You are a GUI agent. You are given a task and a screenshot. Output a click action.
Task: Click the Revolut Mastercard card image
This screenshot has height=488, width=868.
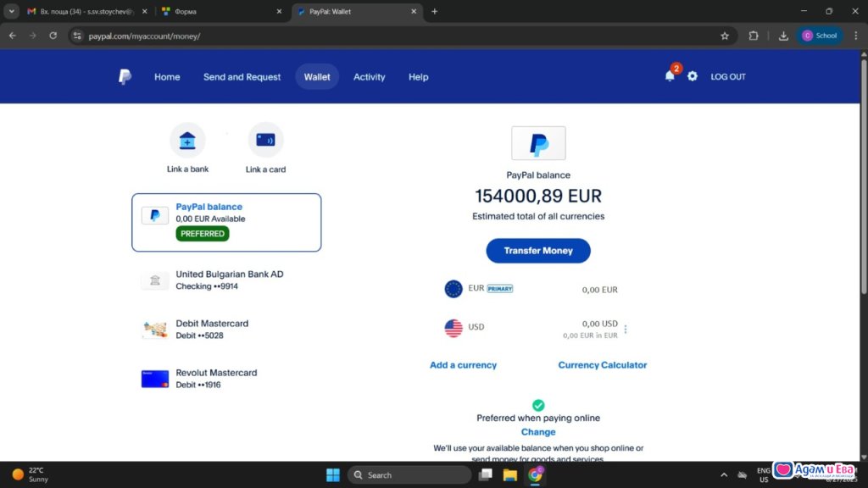tap(155, 379)
